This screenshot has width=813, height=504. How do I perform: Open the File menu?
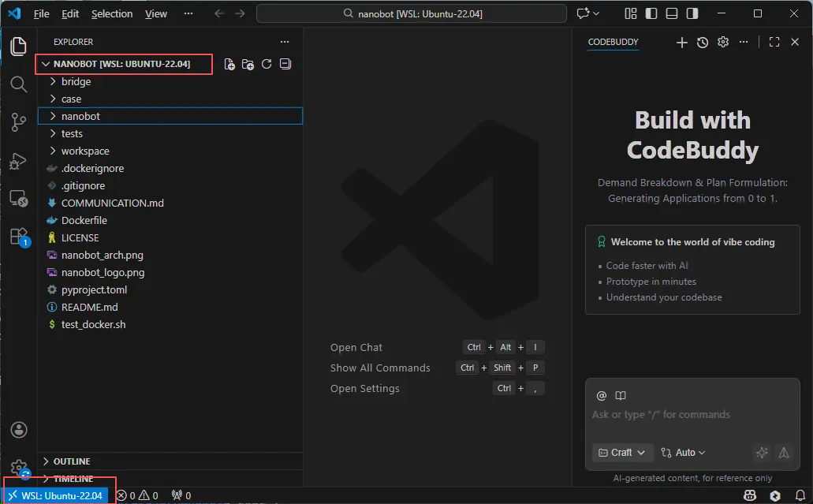click(42, 13)
